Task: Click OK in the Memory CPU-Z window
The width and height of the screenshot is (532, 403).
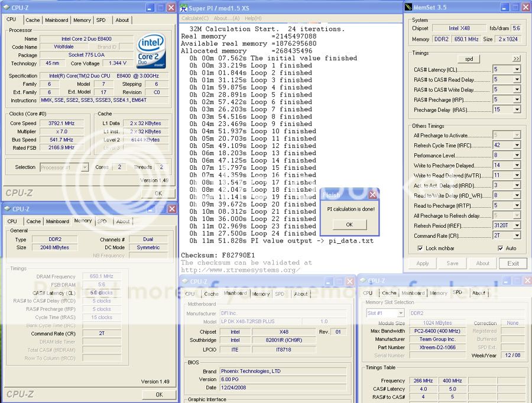Action: [x=159, y=395]
